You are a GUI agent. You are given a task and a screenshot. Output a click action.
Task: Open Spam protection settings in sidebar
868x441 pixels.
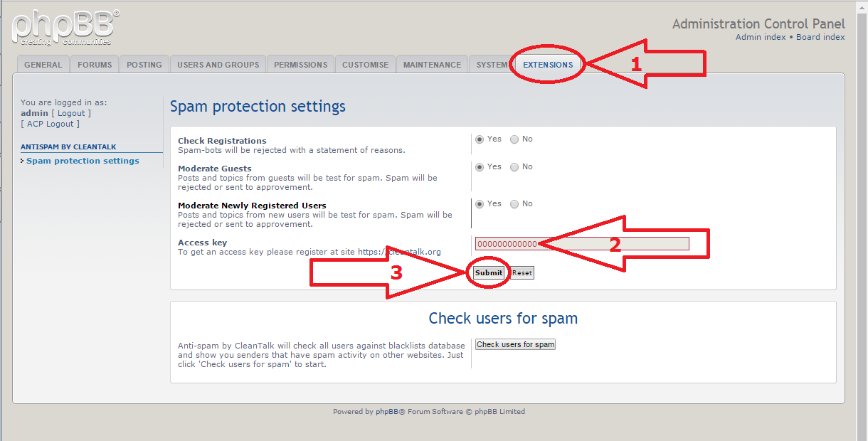pos(83,160)
